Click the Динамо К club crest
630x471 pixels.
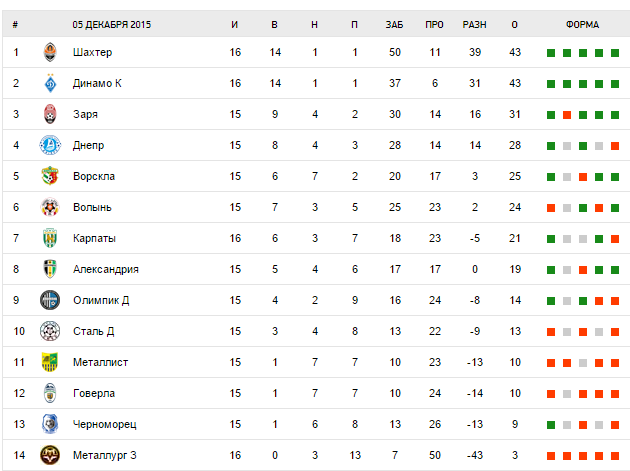pos(50,83)
